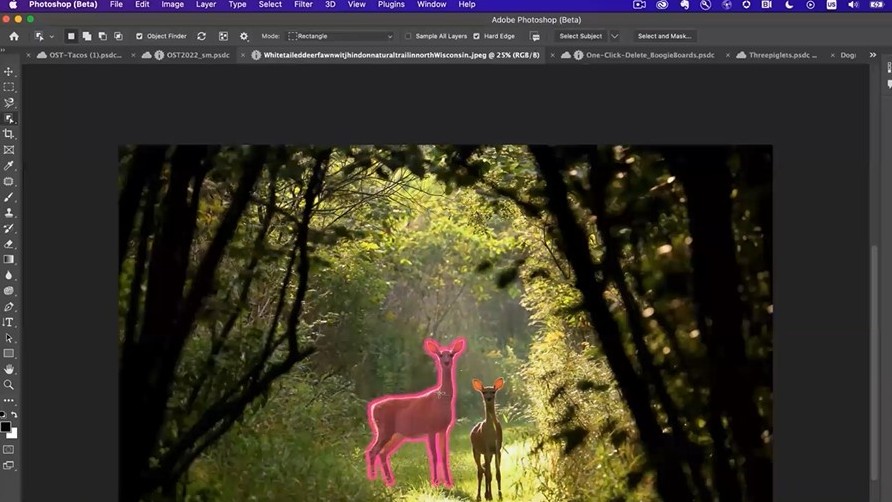Switch to the OST2022_sm.psdc tab
The height and width of the screenshot is (502, 892).
click(x=192, y=55)
